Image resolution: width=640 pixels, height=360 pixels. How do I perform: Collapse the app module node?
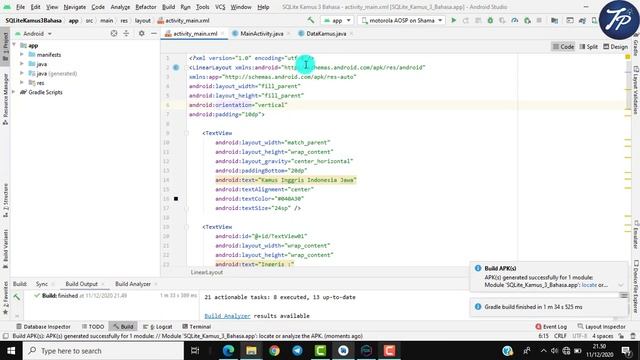14,45
